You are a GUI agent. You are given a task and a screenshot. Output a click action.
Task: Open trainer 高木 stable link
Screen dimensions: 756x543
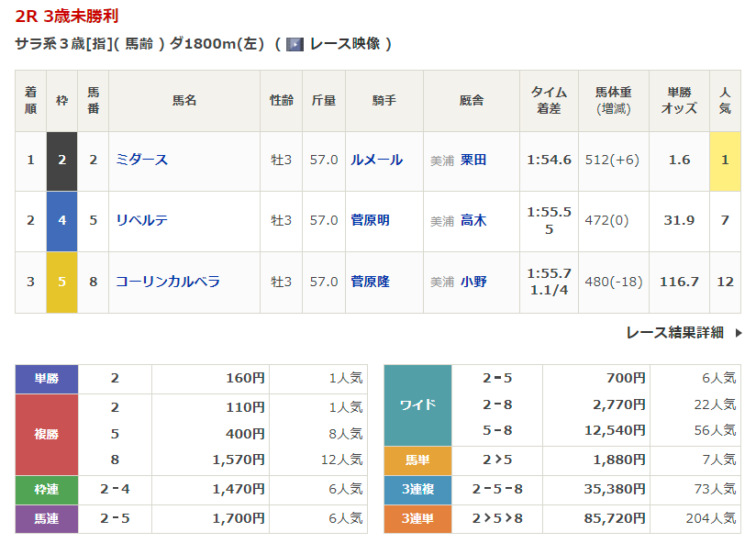[473, 220]
